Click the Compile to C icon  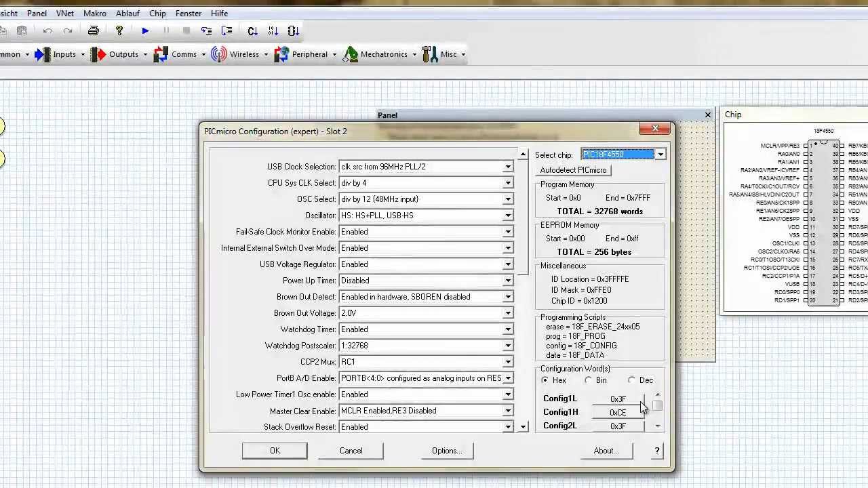tap(252, 30)
